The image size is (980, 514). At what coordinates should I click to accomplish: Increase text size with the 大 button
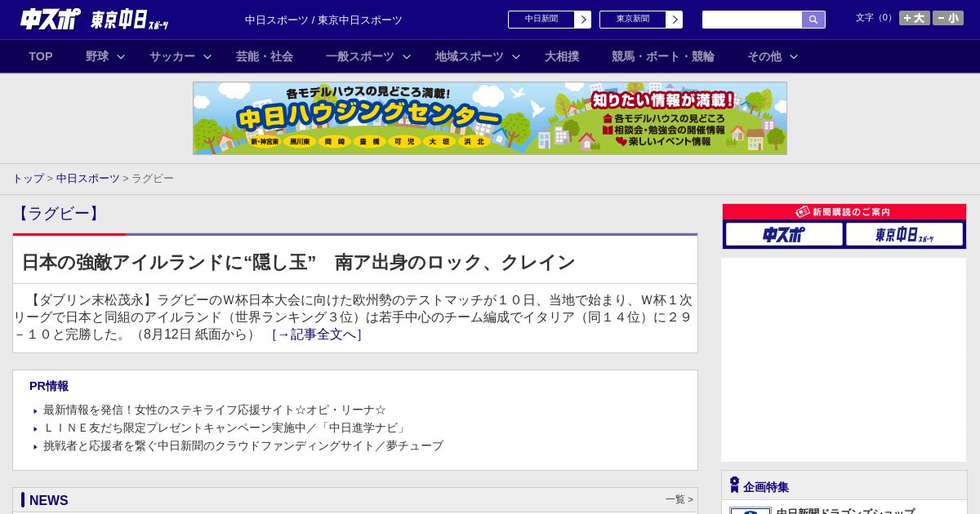coord(915,18)
